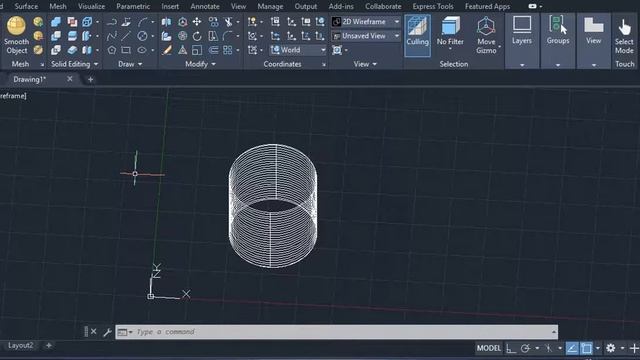Toggle Isometric drafting in status bar
The image size is (640, 360).
point(549,348)
